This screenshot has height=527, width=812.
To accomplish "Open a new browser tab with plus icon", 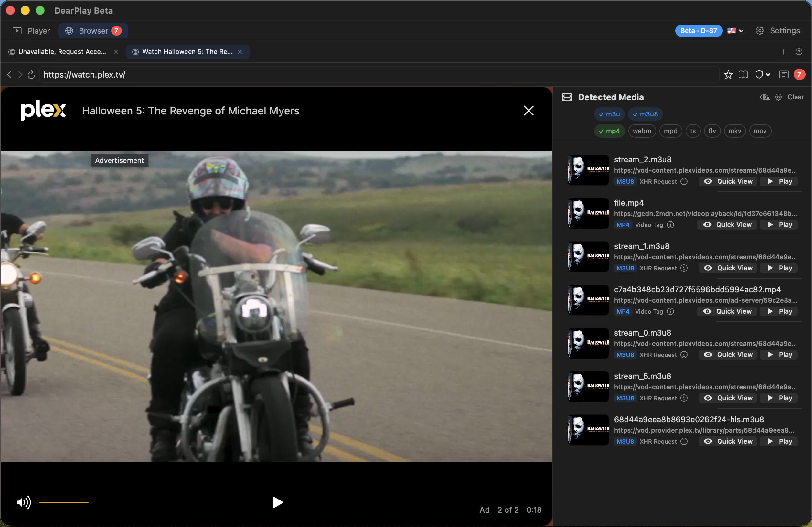I will 783,52.
